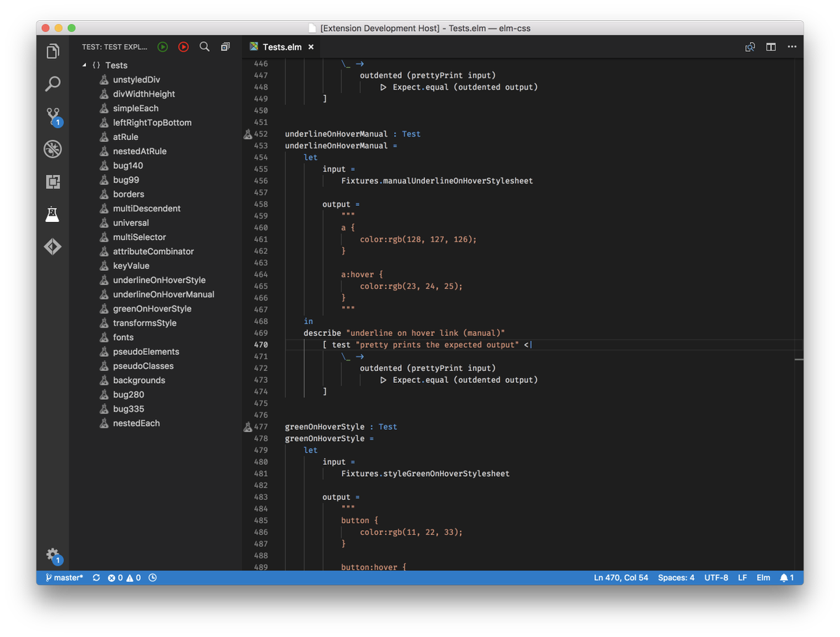Select the fonts test
Viewport: 840px width, 637px height.
(123, 337)
